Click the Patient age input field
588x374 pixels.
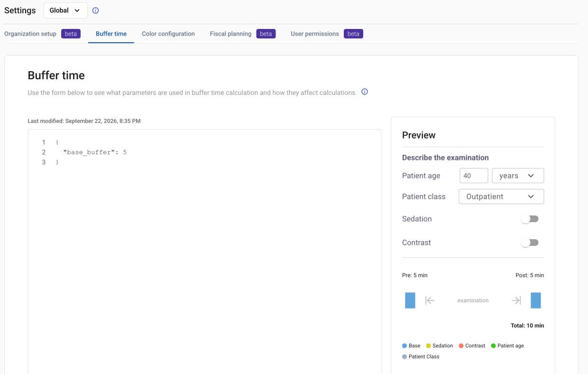(474, 176)
